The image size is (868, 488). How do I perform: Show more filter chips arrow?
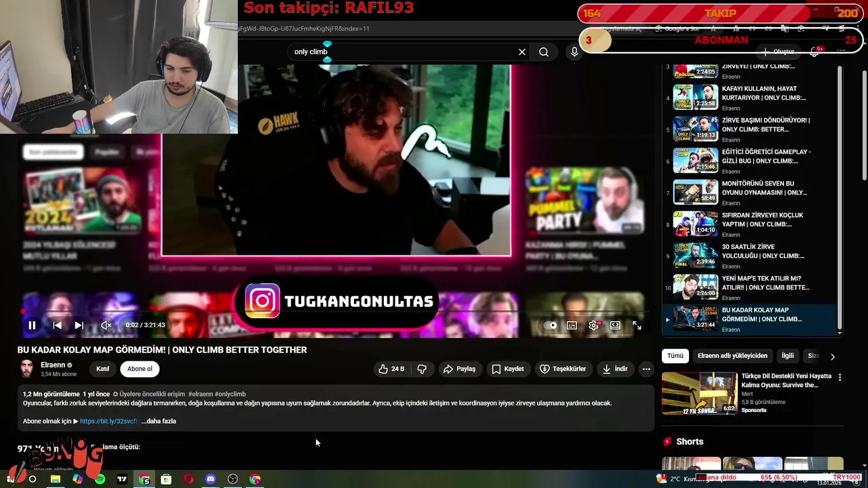(833, 357)
